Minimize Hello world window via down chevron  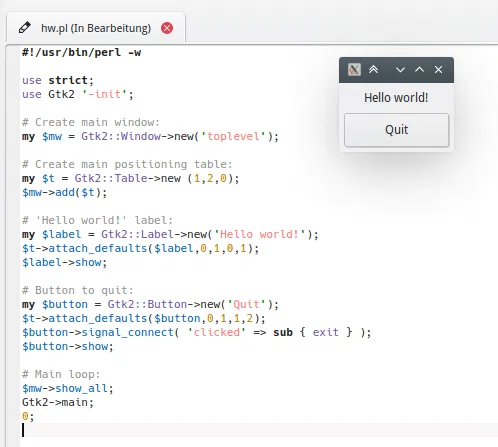coord(400,70)
